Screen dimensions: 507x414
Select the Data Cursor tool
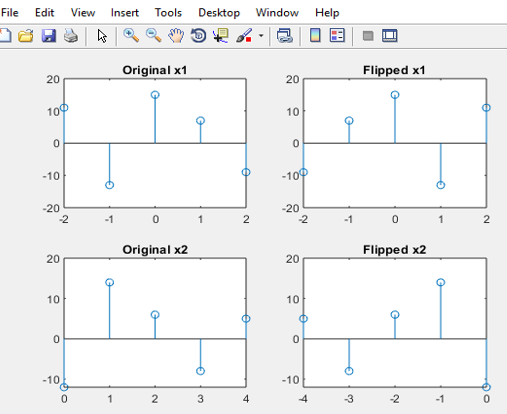click(221, 35)
